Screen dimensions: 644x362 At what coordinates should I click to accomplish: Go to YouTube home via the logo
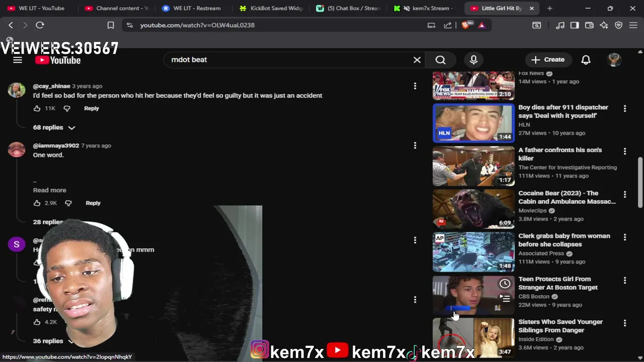click(x=58, y=60)
